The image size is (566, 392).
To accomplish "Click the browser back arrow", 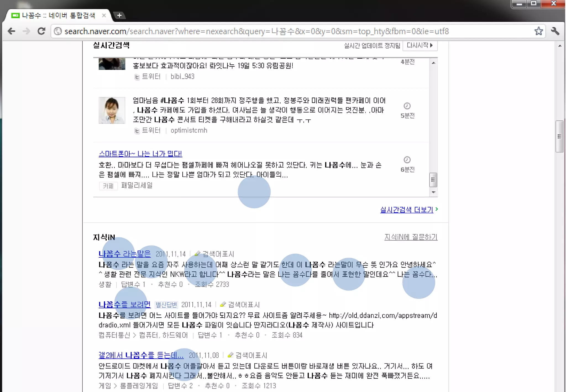I will [x=11, y=31].
